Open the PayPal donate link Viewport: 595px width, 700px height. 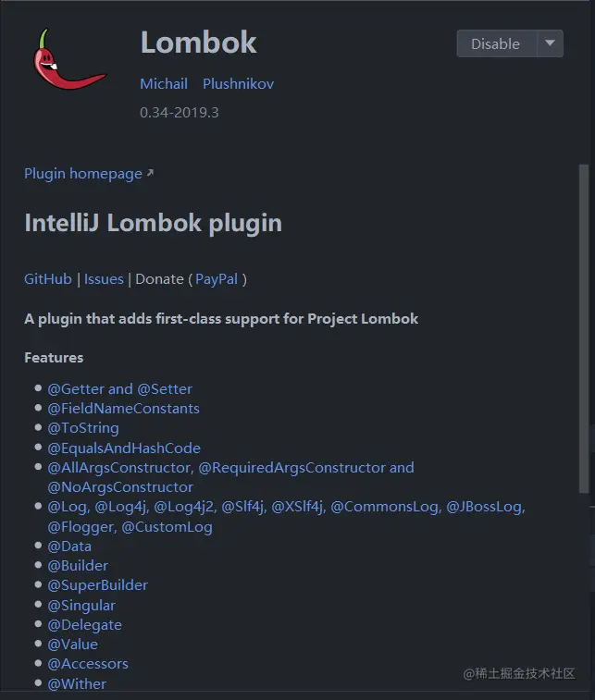pos(217,279)
